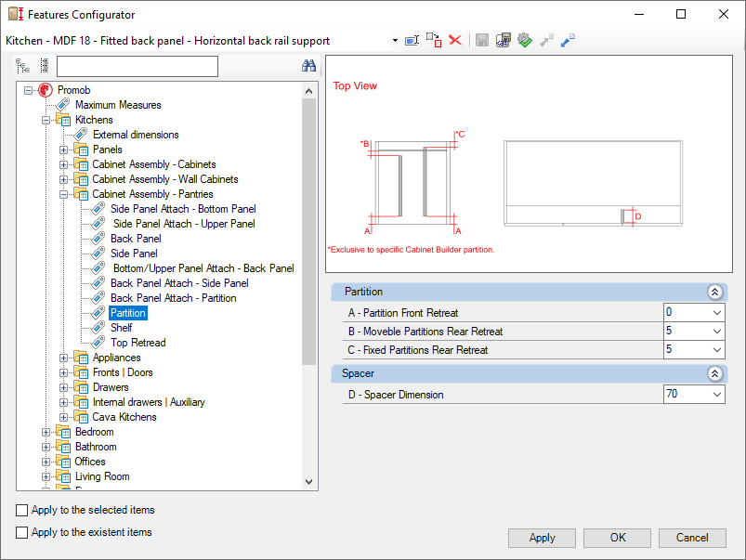
Task: Click the tree scrollbar down arrow
Action: pos(308,481)
